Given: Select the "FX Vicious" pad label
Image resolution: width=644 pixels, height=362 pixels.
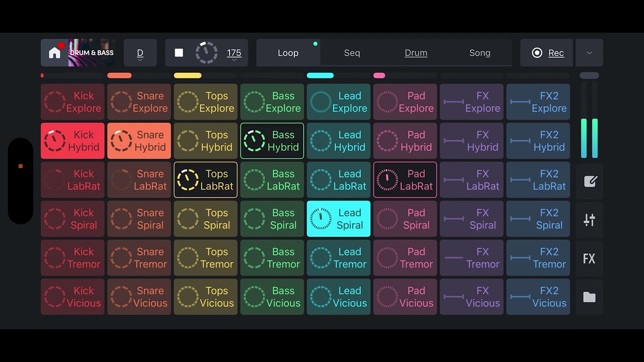Looking at the screenshot, I should (x=482, y=297).
